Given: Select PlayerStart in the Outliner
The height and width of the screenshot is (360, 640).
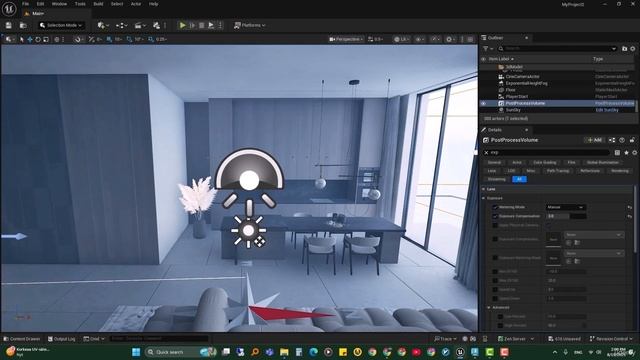Looking at the screenshot, I should [x=517, y=97].
